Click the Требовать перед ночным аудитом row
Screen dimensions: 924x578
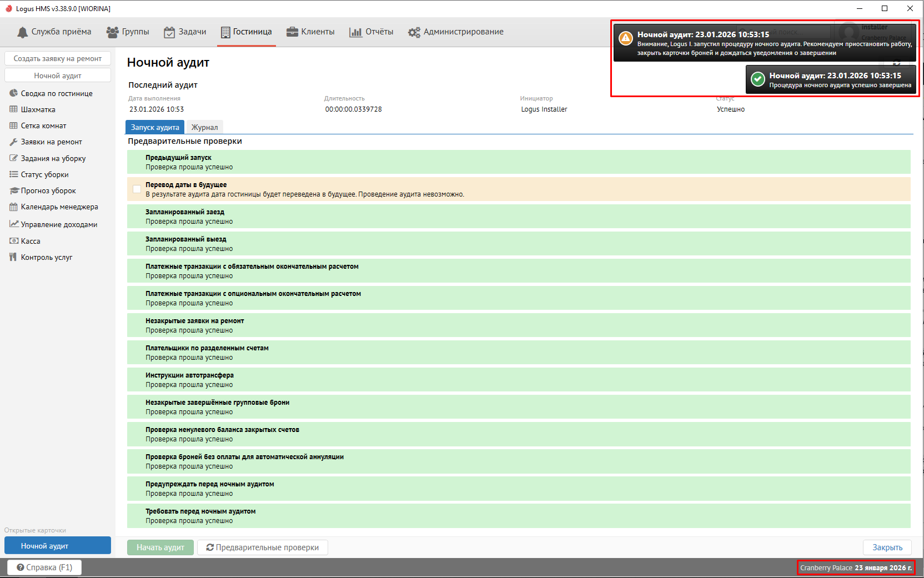[519, 516]
